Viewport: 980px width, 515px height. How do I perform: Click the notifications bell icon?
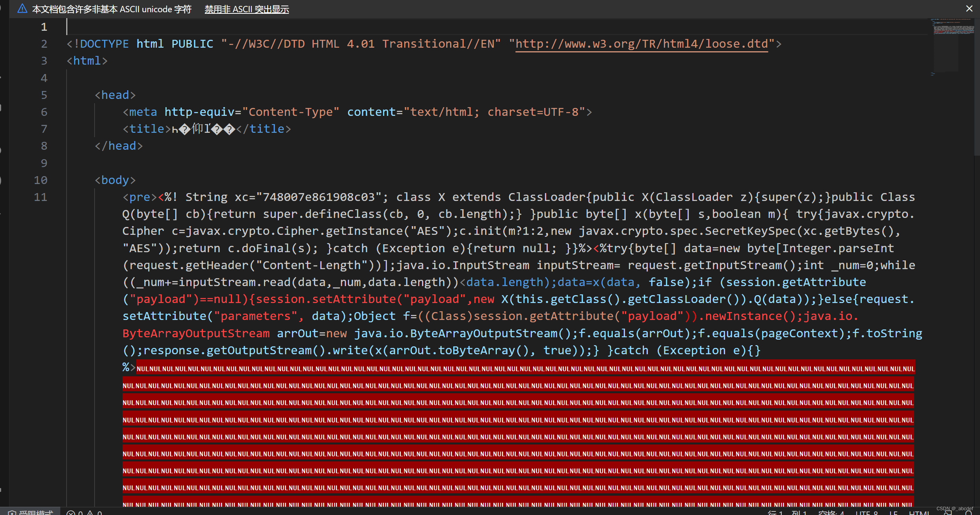click(x=969, y=513)
